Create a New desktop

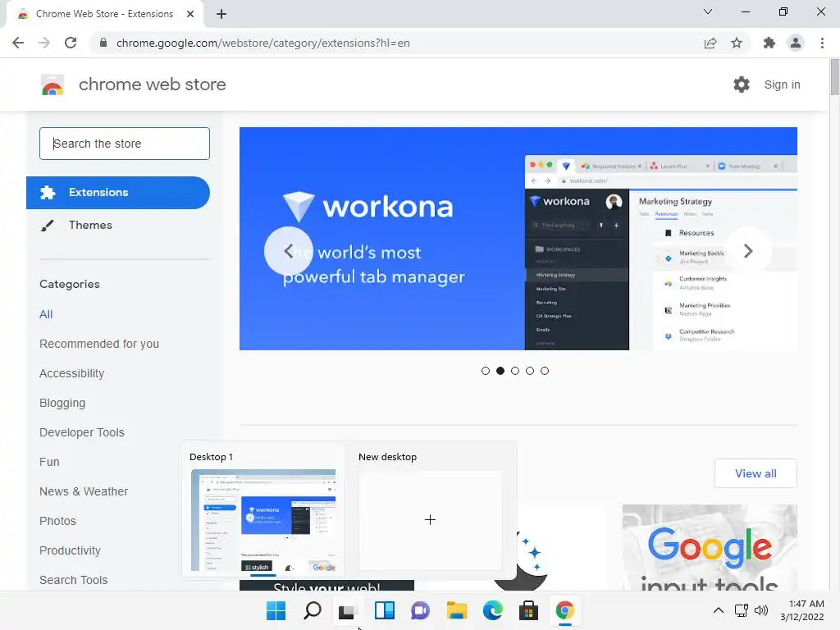[x=430, y=520]
